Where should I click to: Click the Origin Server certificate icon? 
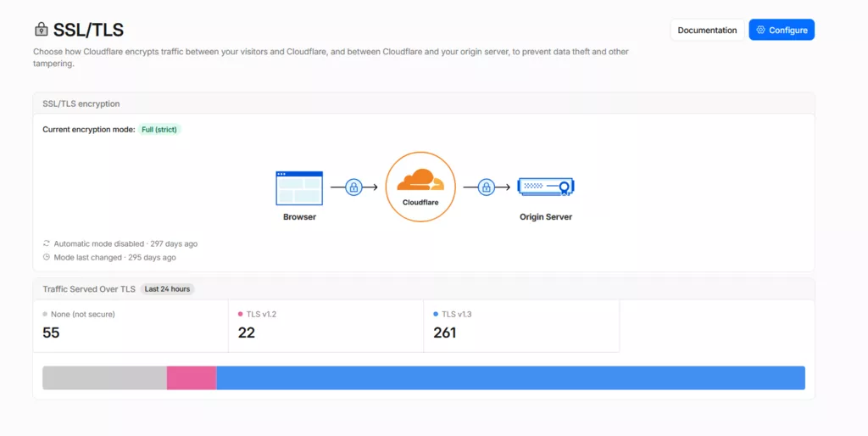click(546, 187)
